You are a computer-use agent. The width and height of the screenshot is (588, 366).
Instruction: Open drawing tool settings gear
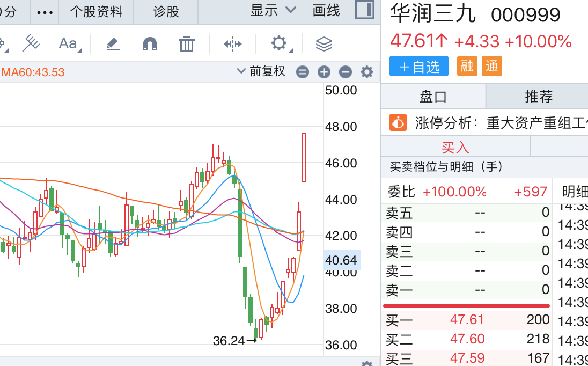coord(280,43)
